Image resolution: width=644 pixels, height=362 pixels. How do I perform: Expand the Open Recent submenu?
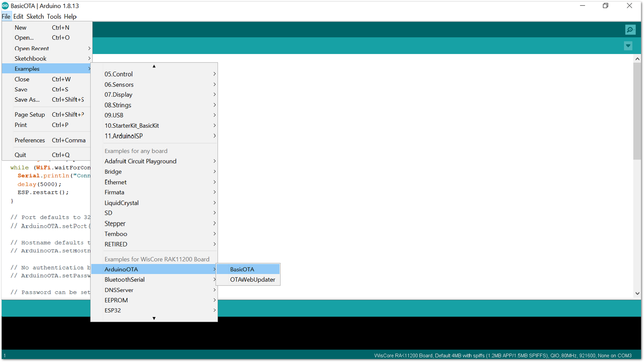pos(47,48)
